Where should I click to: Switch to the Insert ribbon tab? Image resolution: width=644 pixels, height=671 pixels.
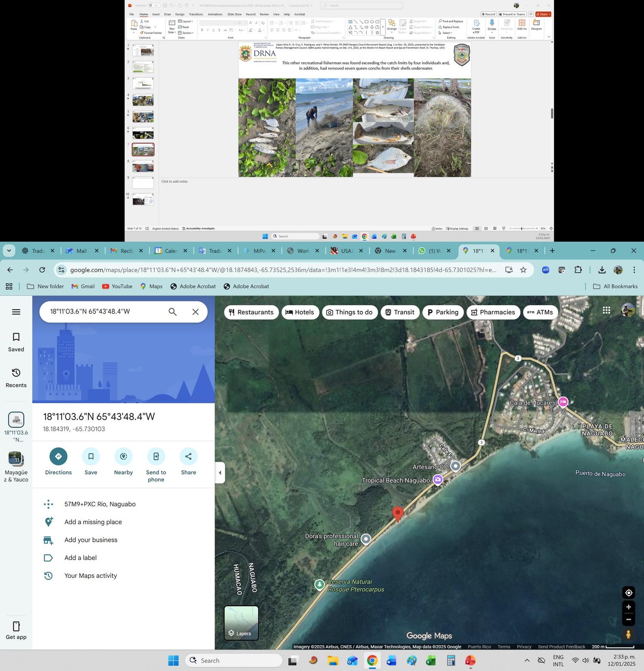(156, 14)
